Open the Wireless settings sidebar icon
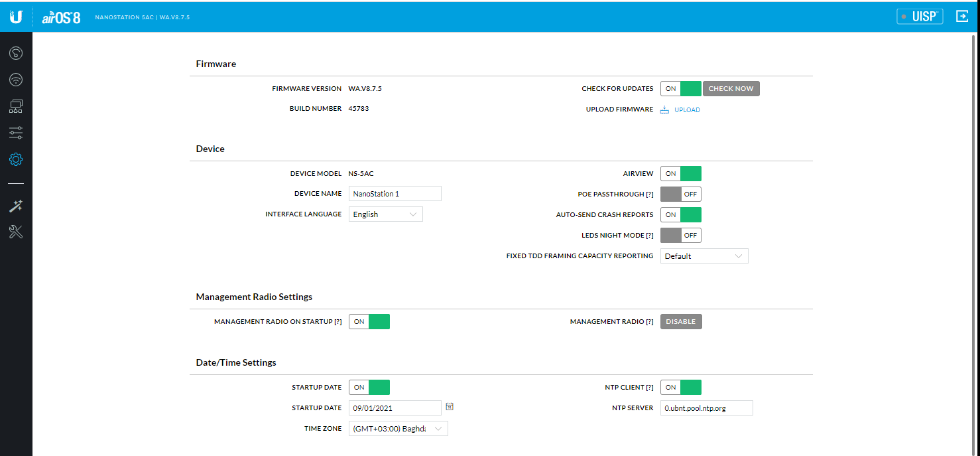Image resolution: width=980 pixels, height=456 pixels. click(x=16, y=80)
